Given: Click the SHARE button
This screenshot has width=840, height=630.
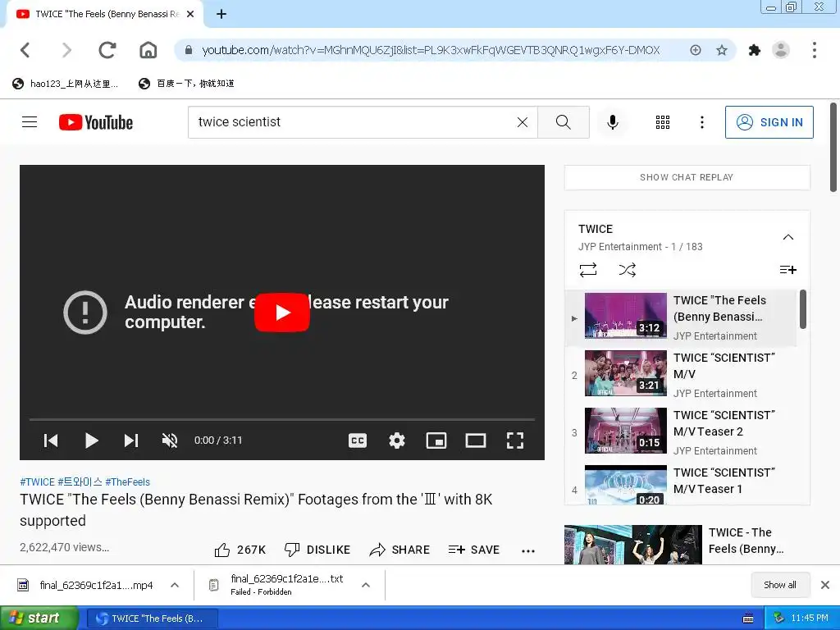Looking at the screenshot, I should pos(399,550).
